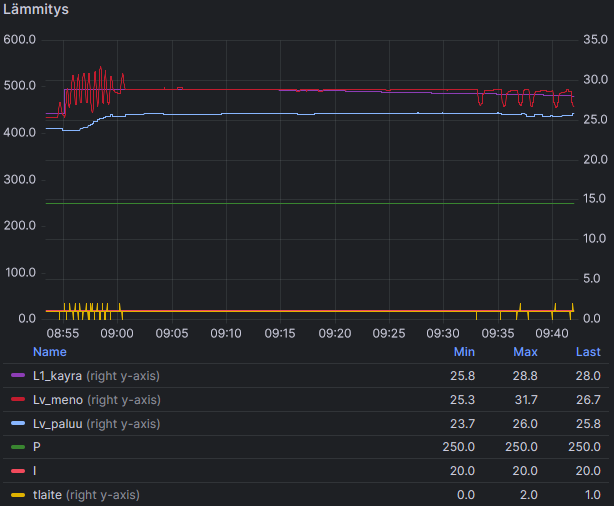The image size is (614, 506).
Task: Click Lv_paluu Max value 26.0
Action: click(525, 424)
